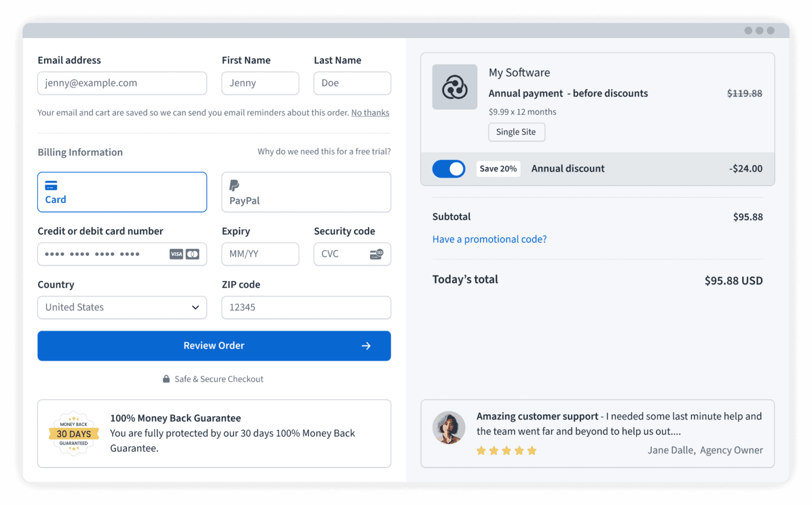The height and width of the screenshot is (505, 812).
Task: Click the Email address input field
Action: click(x=122, y=84)
